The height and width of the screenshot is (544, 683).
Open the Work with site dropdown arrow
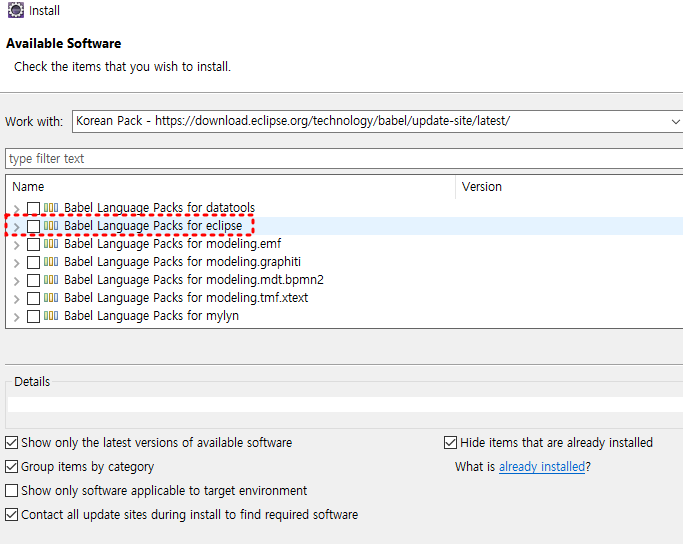[x=676, y=122]
